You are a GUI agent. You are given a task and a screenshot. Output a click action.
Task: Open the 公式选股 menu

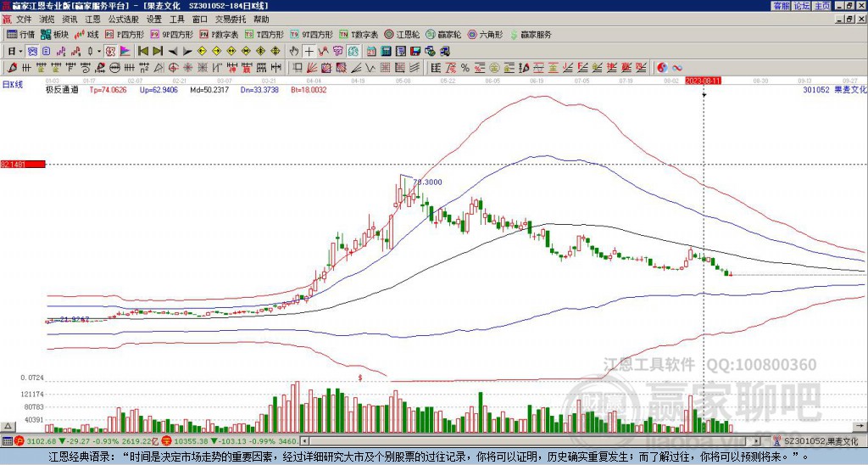tap(123, 20)
